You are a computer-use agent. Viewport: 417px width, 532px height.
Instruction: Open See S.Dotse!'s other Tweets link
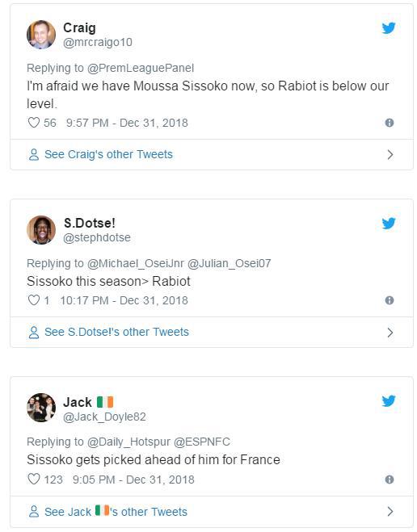click(116, 332)
